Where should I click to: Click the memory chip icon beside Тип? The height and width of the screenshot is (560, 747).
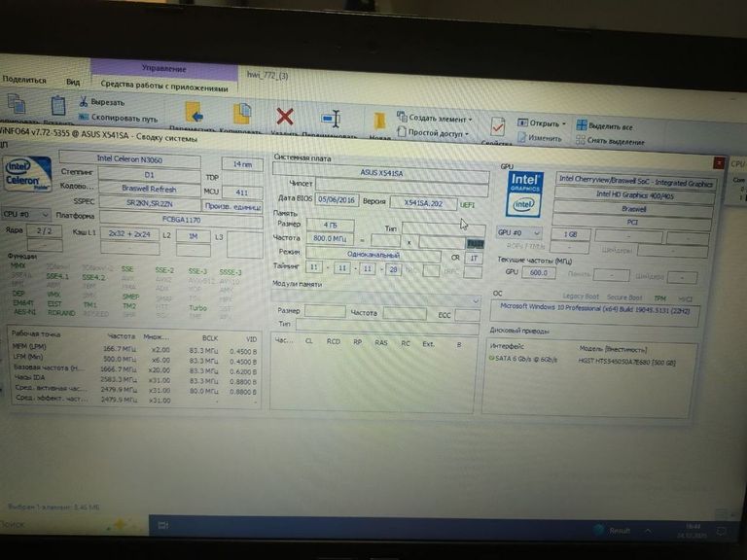click(475, 244)
